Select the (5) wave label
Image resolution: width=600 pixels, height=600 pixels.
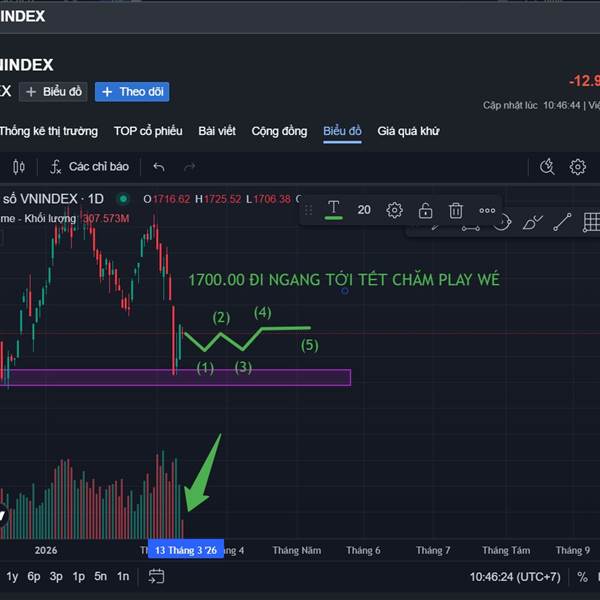pyautogui.click(x=310, y=345)
